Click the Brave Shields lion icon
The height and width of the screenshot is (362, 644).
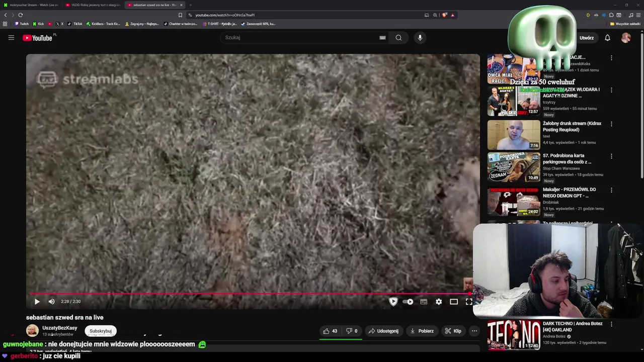click(445, 15)
